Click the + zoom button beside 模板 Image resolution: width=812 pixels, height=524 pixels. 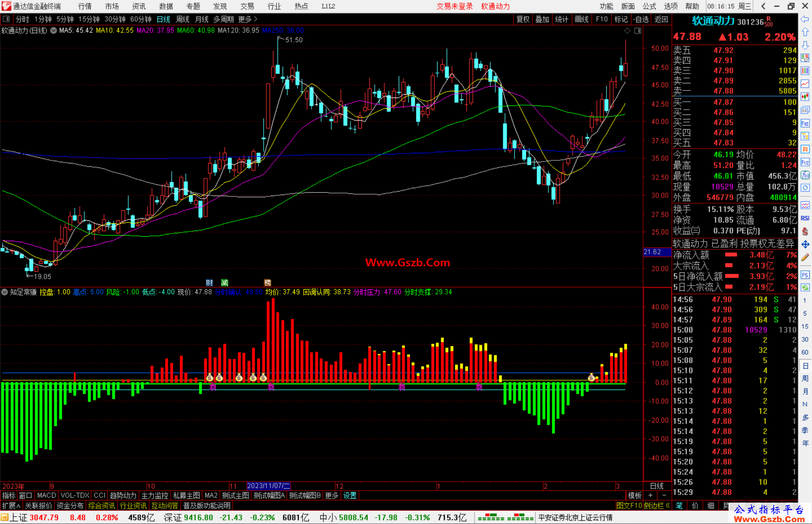[650, 495]
